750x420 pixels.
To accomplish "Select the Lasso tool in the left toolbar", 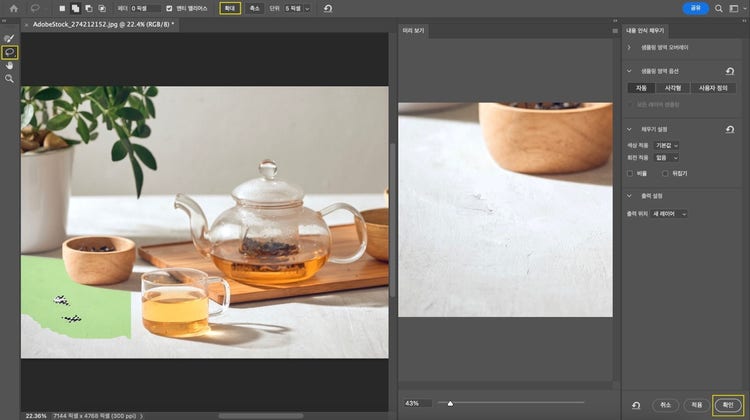I will click(10, 52).
